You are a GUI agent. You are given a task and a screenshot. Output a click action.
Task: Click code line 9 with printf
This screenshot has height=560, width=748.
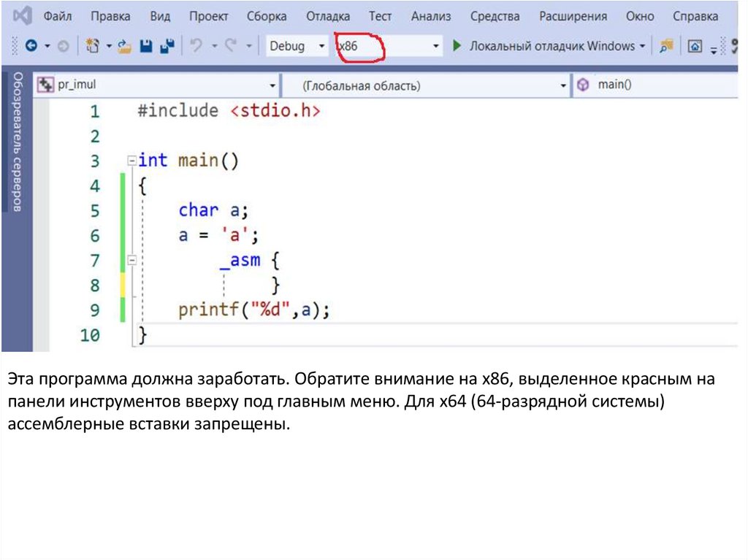(254, 310)
